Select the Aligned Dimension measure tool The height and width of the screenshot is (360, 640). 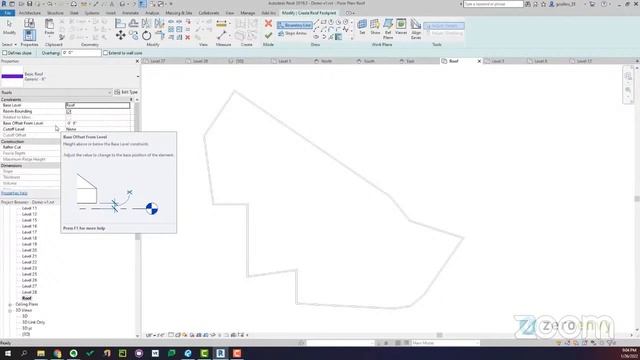coord(221,24)
